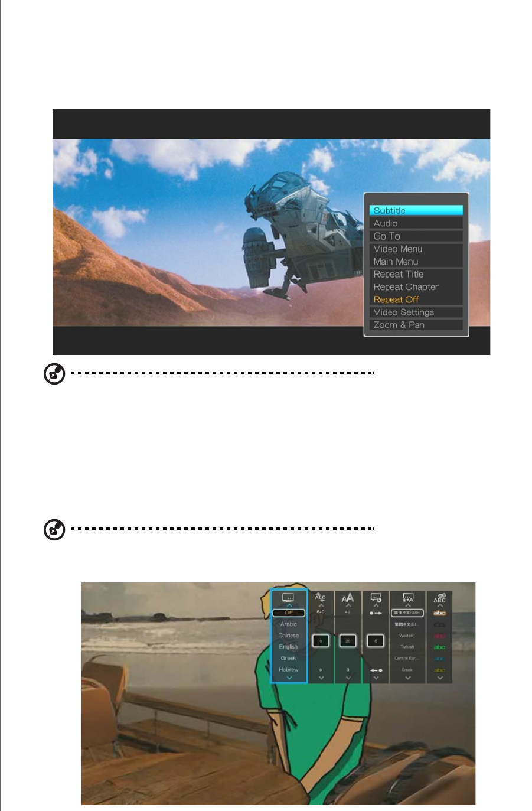Screen dimensions: 532x811
Task: Click the delay-forward arrow icon in sync column
Action: (376, 613)
